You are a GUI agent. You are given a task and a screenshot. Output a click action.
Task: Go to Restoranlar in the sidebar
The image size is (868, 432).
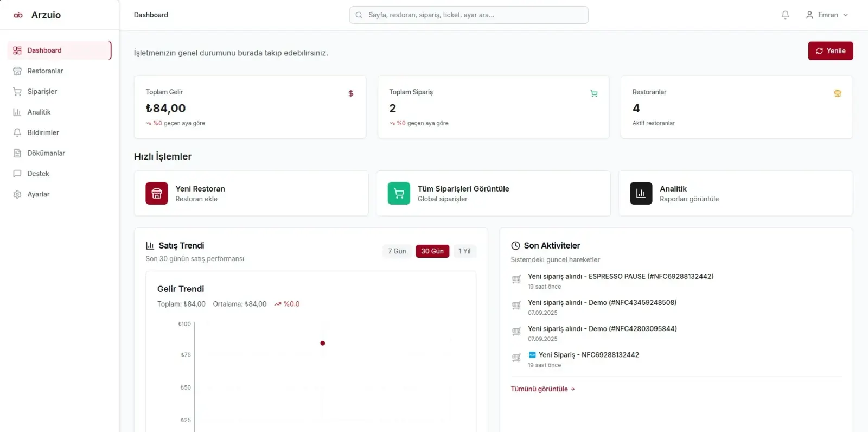(59, 71)
